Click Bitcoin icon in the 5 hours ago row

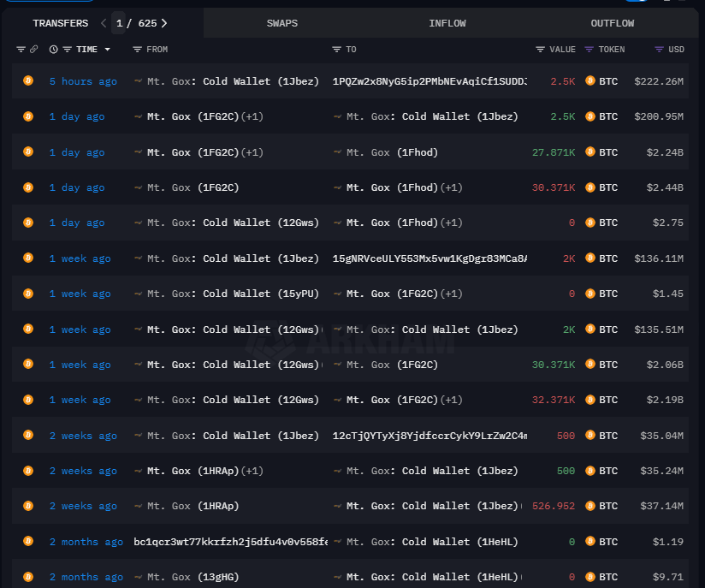tap(28, 81)
